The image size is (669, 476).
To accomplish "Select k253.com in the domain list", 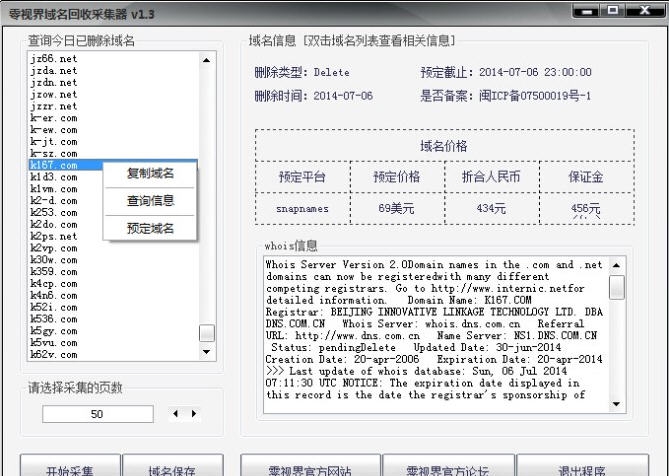I will 54,212.
